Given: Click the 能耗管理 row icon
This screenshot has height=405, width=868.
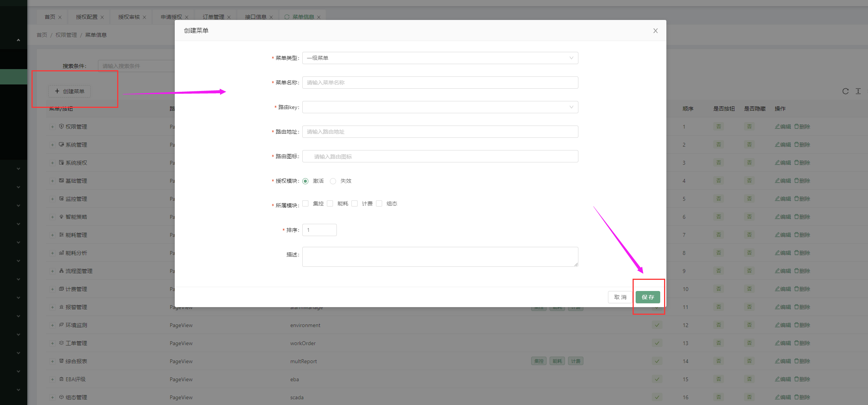Looking at the screenshot, I should coord(61,235).
